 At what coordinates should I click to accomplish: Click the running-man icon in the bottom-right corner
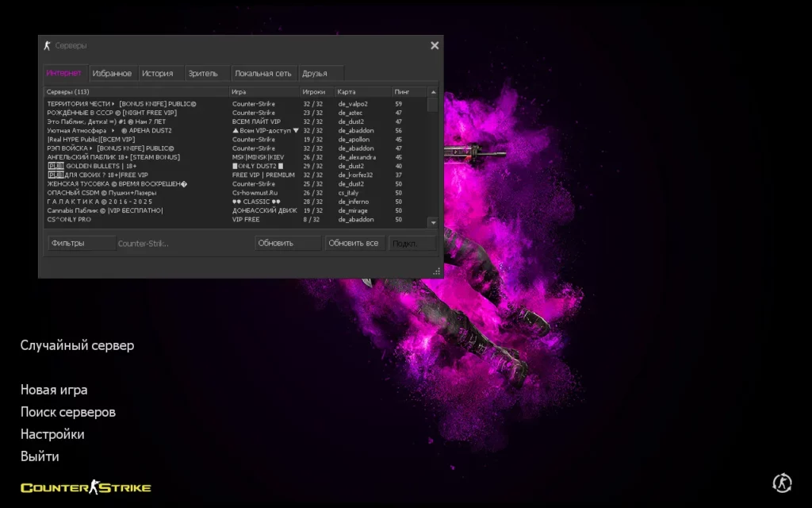(x=782, y=482)
